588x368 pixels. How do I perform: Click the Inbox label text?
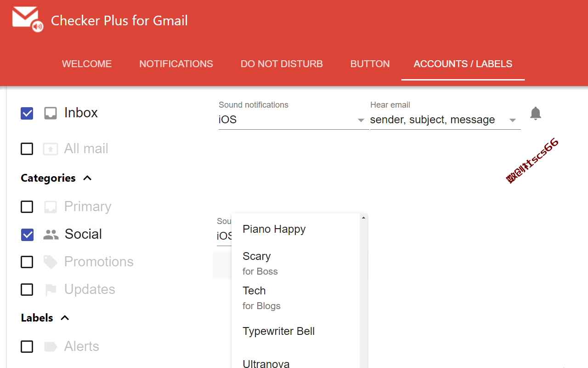click(81, 113)
